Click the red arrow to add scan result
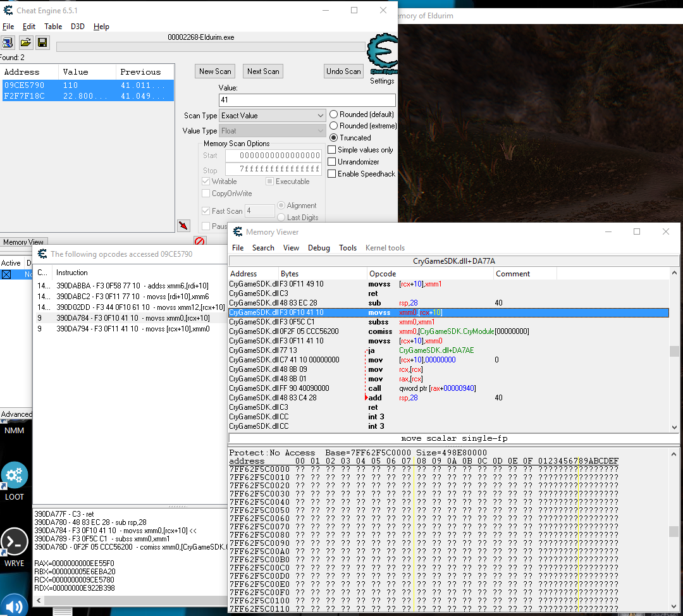This screenshot has height=616, width=683. 183,225
